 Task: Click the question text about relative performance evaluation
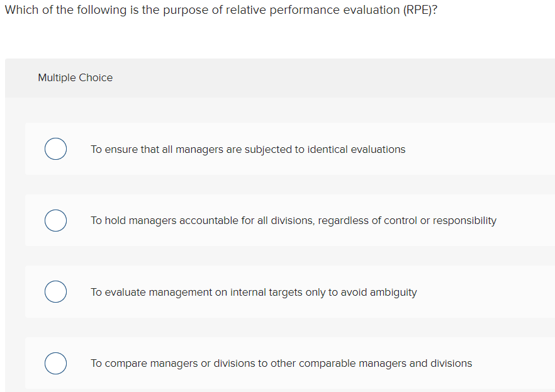coord(221,10)
